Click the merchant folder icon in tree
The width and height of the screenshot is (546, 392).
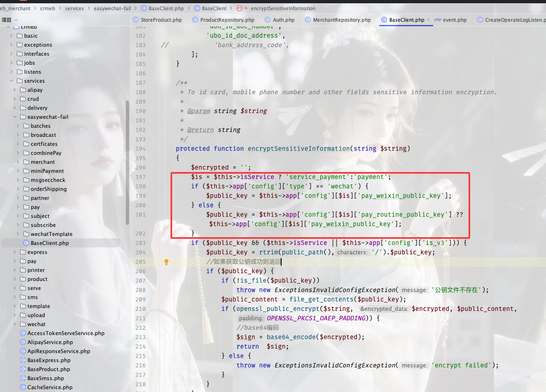coord(26,162)
